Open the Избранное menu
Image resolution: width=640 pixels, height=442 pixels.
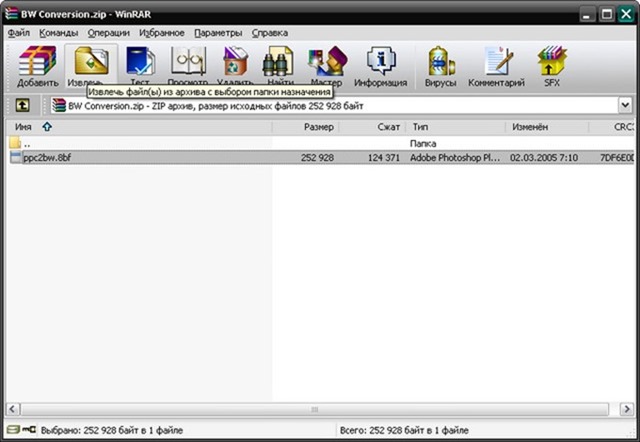pyautogui.click(x=162, y=33)
